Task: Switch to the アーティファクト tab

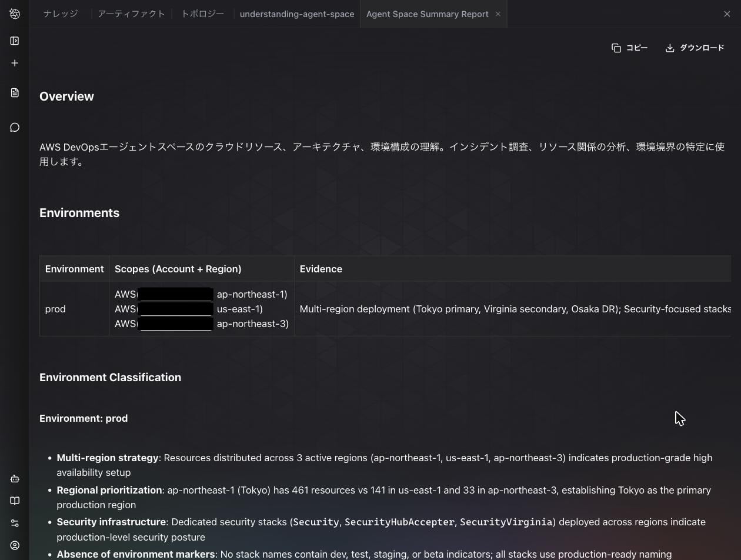Action: tap(131, 14)
